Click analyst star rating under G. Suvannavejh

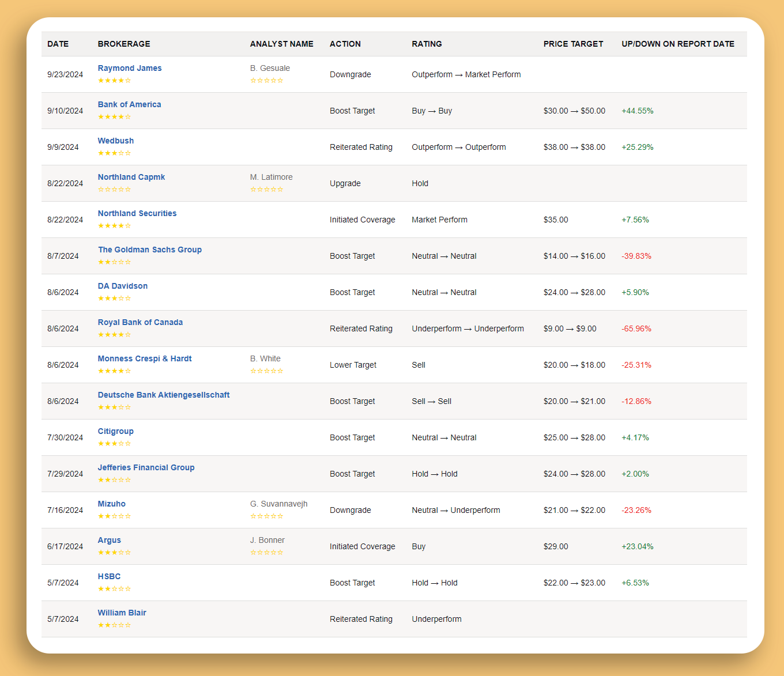tap(267, 516)
